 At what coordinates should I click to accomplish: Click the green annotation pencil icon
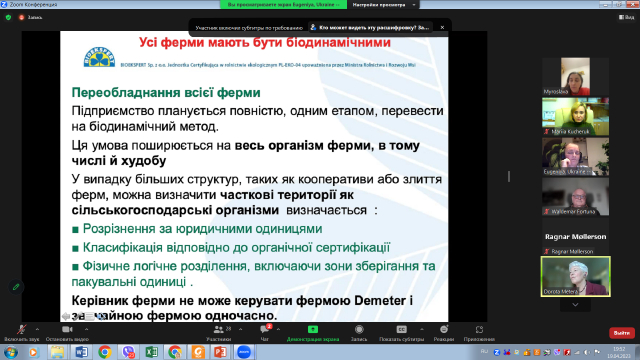click(16, 287)
